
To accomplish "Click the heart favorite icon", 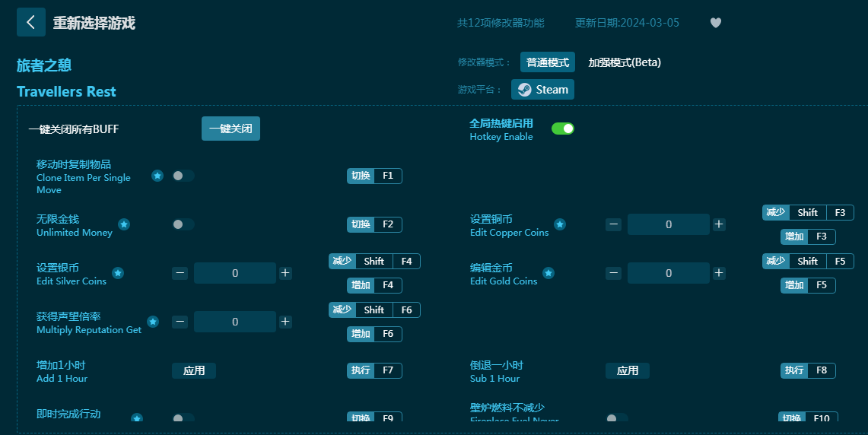I will 715,23.
